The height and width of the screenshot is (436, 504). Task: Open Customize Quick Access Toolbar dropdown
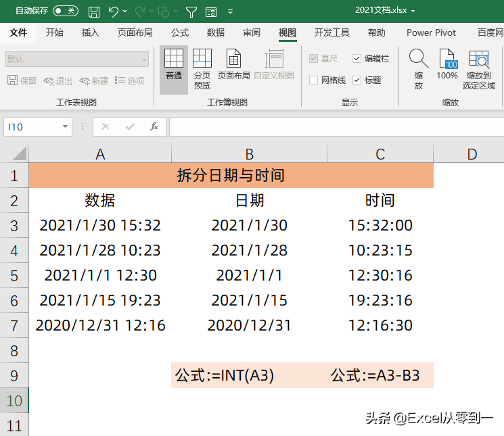[230, 12]
